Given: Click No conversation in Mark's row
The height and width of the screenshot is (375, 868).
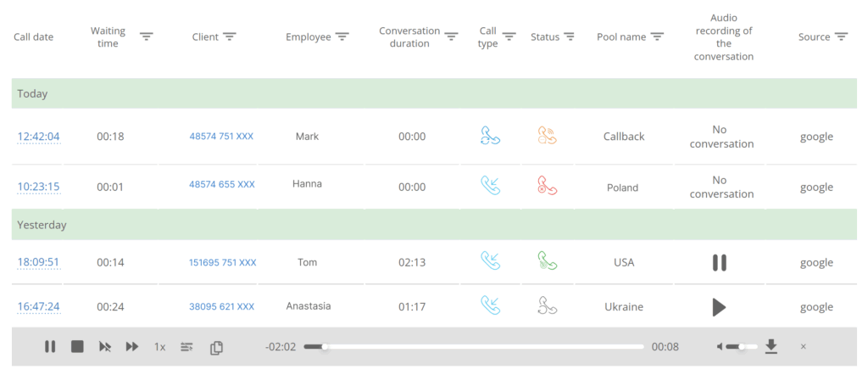Looking at the screenshot, I should [x=722, y=137].
